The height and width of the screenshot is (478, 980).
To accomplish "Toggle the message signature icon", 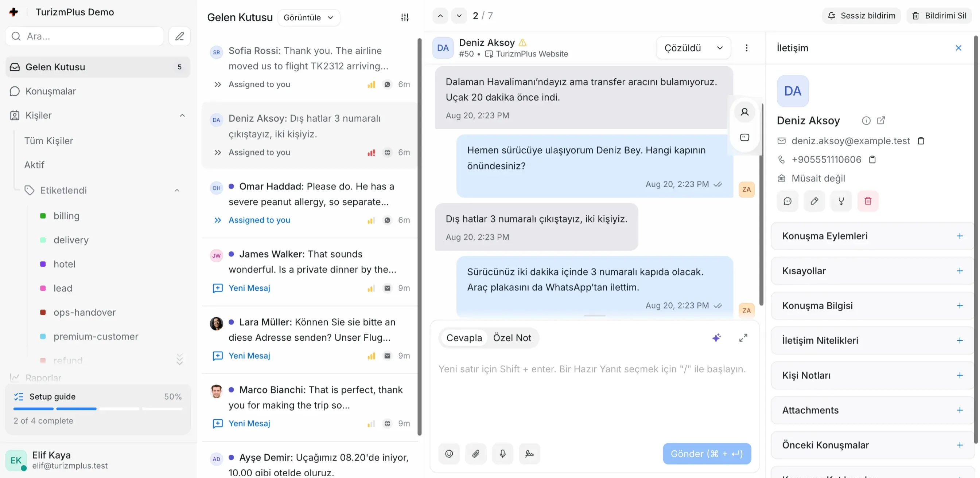I will 529,454.
